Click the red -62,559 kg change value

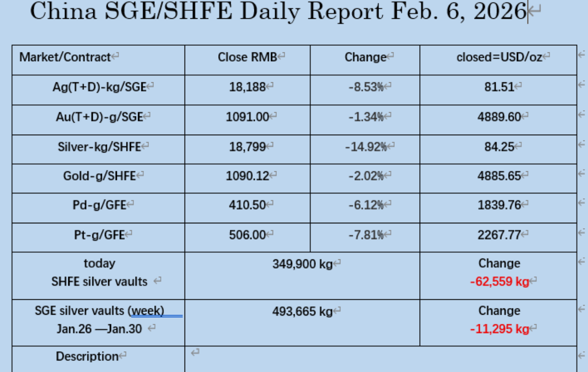coord(499,282)
